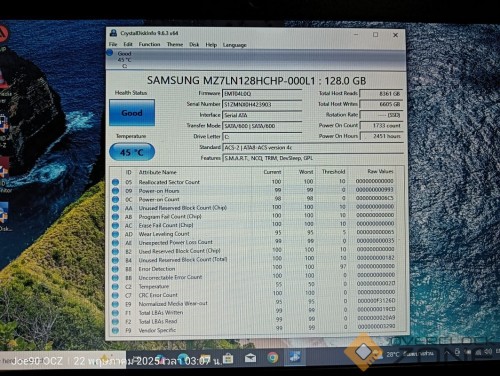Screen dimensions: 500x376
Task: Open the Help menu
Action: 211,45
